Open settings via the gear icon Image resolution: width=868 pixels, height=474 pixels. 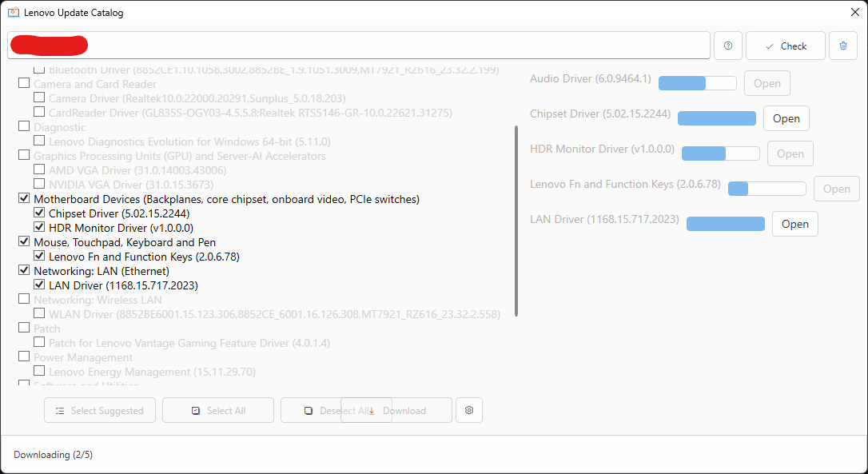(469, 410)
